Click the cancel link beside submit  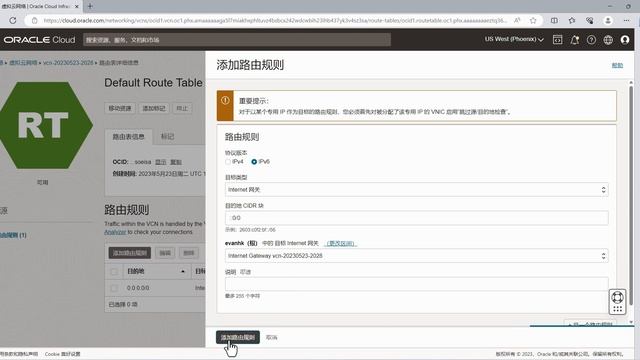click(x=271, y=338)
